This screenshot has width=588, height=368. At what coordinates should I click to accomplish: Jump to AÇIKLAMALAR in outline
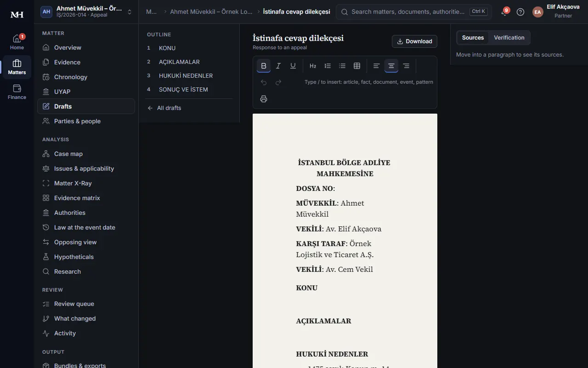click(189, 62)
